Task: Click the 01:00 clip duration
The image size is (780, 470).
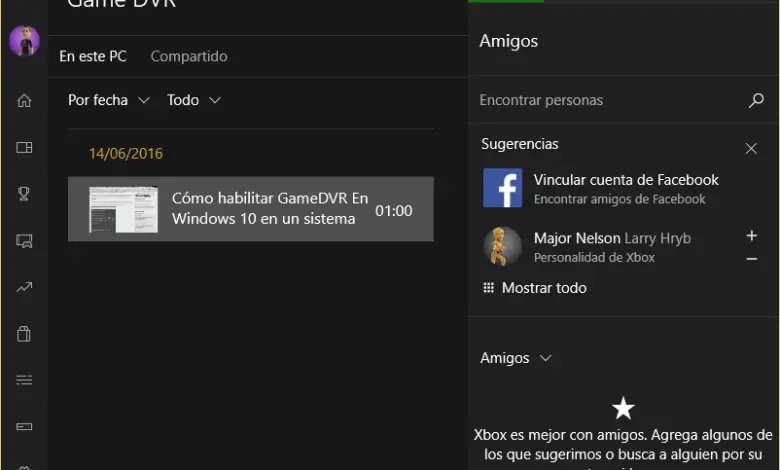Action: [393, 211]
